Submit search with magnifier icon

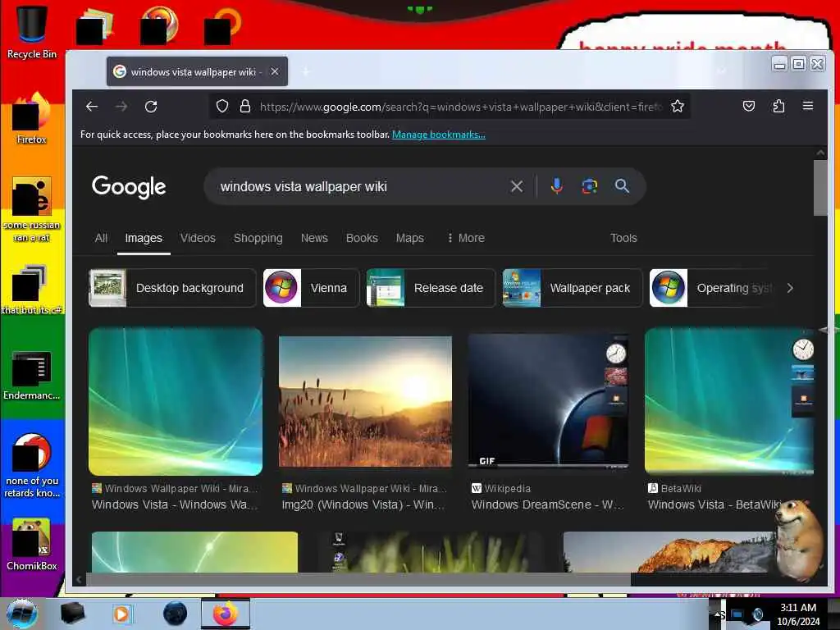622,186
